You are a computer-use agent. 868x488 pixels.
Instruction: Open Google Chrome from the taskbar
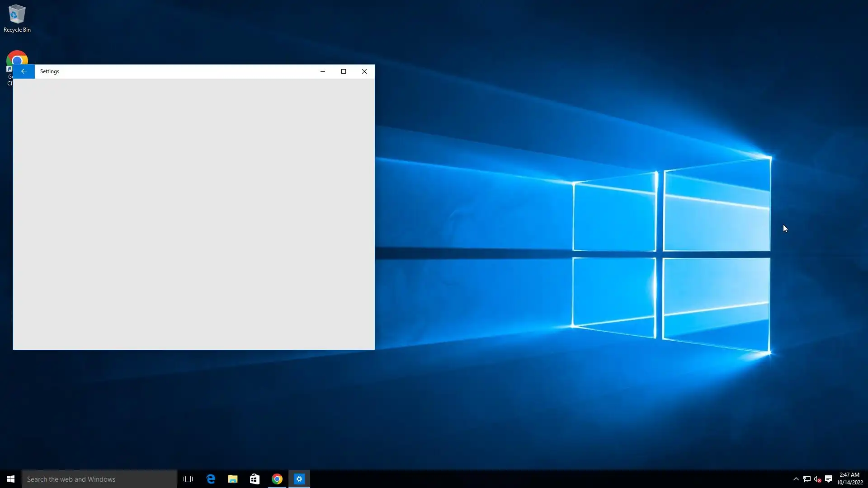(277, 479)
